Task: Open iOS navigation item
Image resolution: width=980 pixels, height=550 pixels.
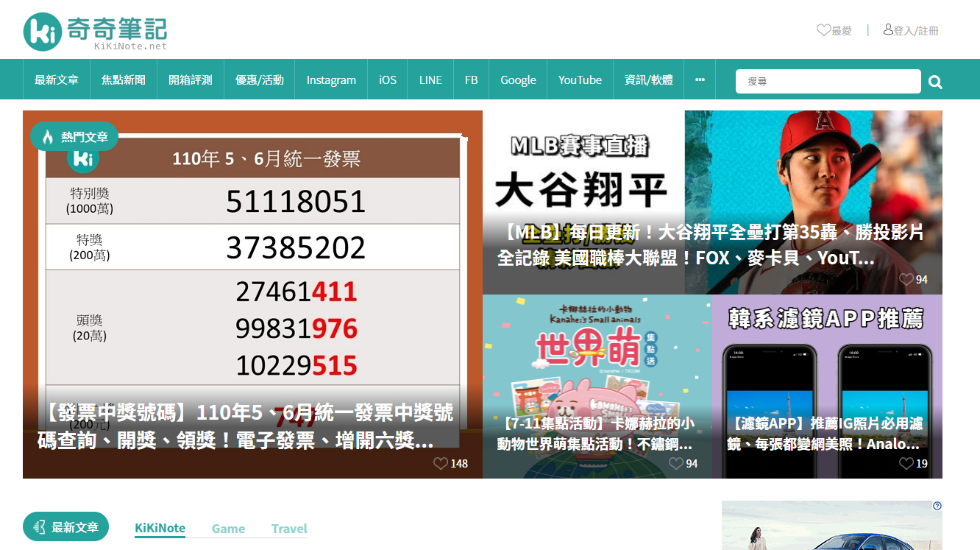Action: pos(388,80)
